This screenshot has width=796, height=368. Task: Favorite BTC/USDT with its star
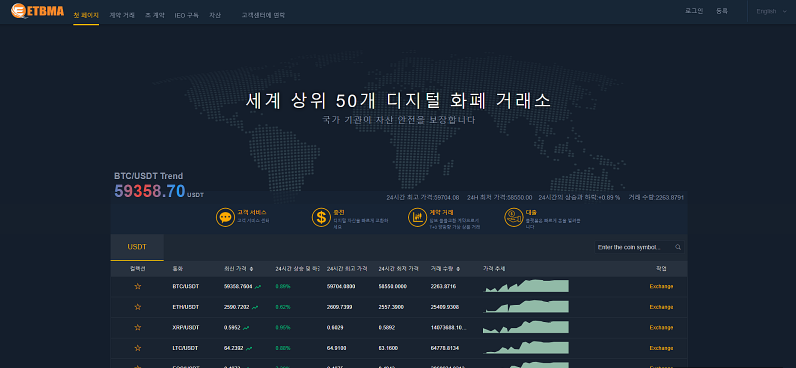coord(138,286)
